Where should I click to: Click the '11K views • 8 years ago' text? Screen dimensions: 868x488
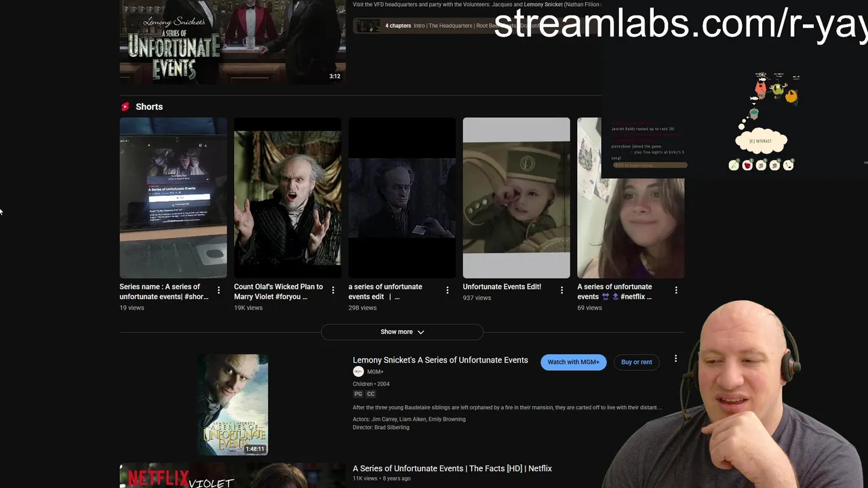pyautogui.click(x=382, y=479)
